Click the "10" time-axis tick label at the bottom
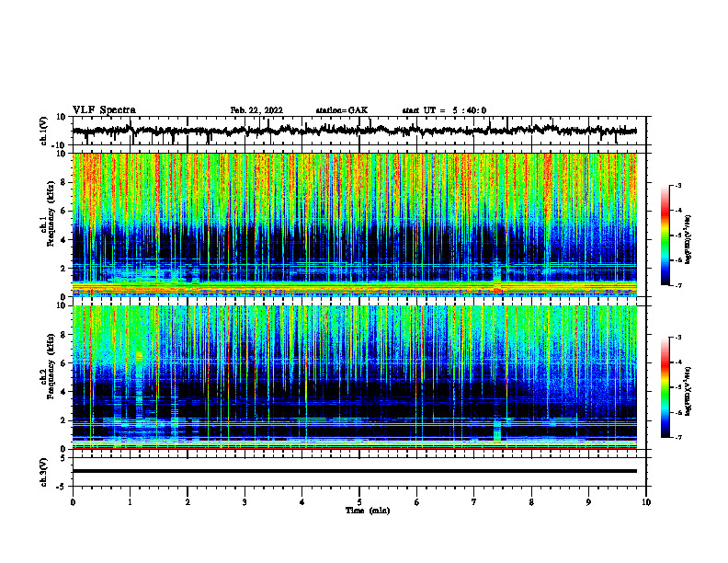 click(x=646, y=502)
